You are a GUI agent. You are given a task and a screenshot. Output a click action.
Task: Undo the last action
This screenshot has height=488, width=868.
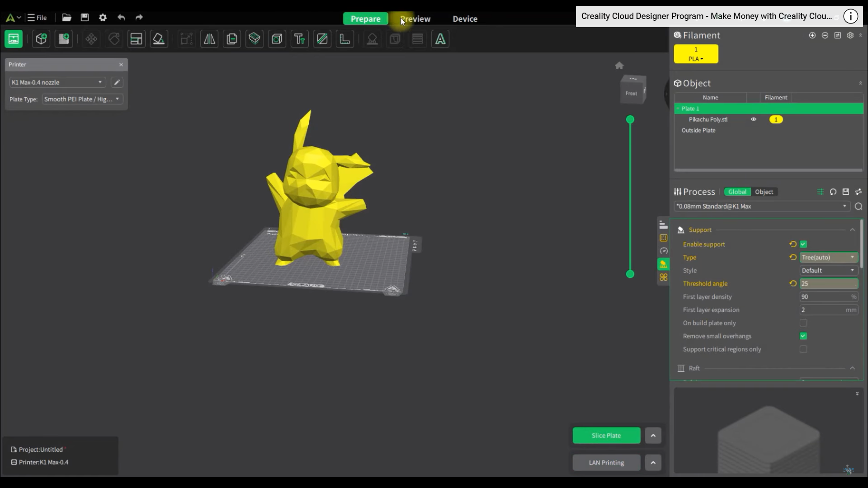tap(121, 18)
